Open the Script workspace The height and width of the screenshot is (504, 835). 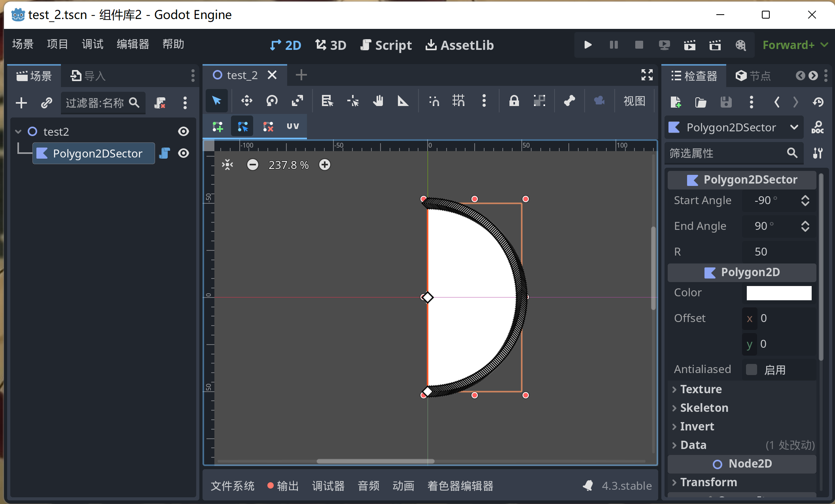tap(386, 45)
